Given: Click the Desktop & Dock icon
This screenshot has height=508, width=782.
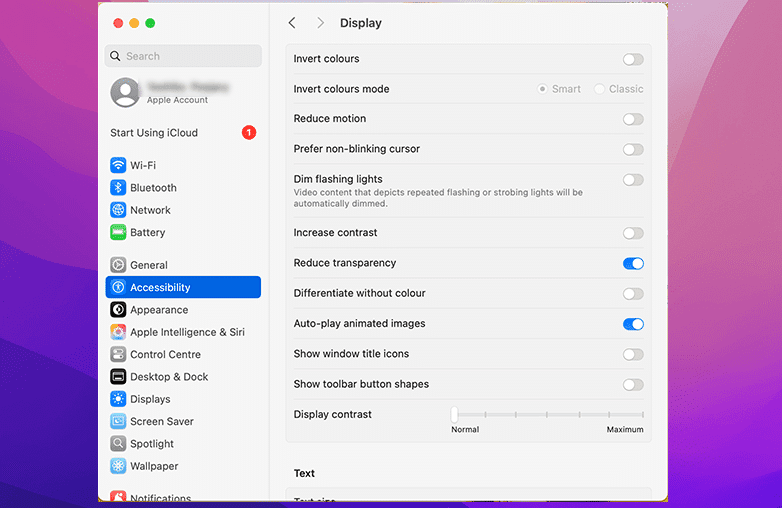Looking at the screenshot, I should pos(118,376).
